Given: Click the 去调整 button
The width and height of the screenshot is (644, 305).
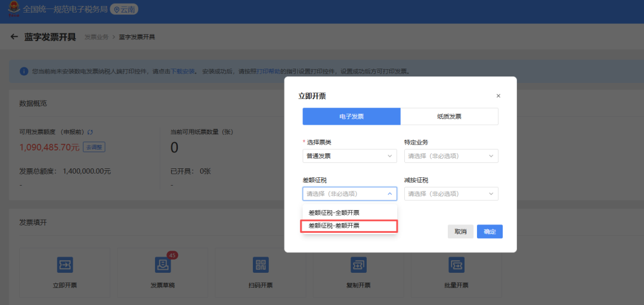Looking at the screenshot, I should tap(94, 147).
